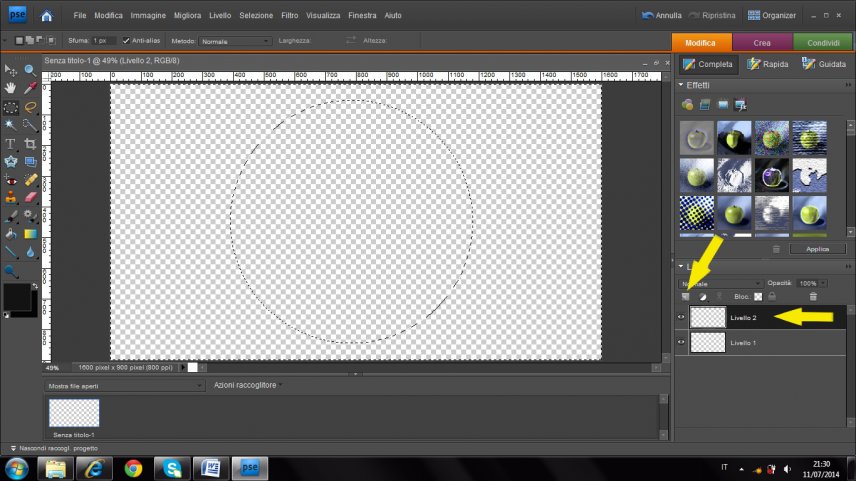Select the Lasso tool

coord(30,107)
